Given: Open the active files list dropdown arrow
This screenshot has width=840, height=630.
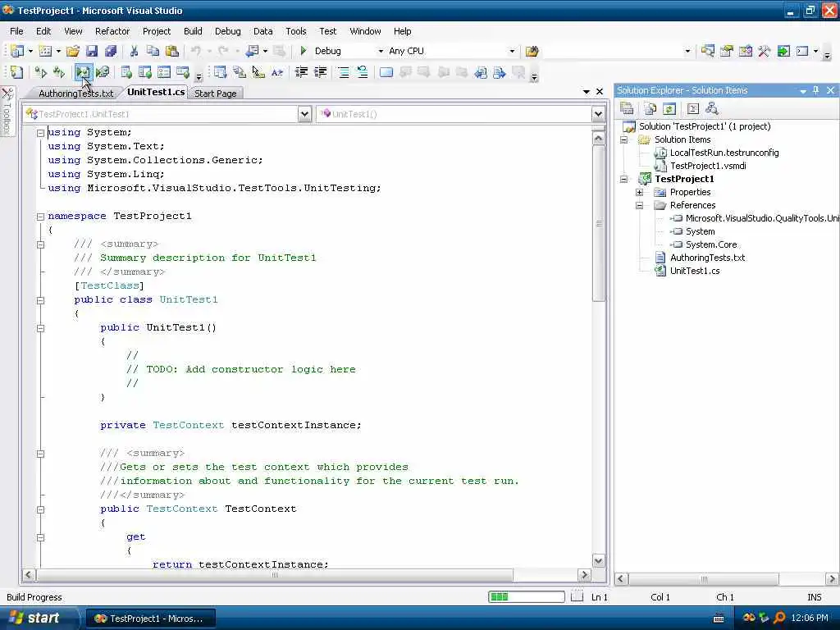Looking at the screenshot, I should coord(587,92).
